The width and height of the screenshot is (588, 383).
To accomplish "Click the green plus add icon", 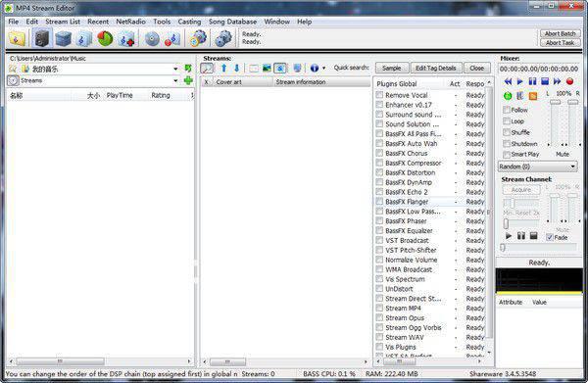I will pyautogui.click(x=188, y=80).
